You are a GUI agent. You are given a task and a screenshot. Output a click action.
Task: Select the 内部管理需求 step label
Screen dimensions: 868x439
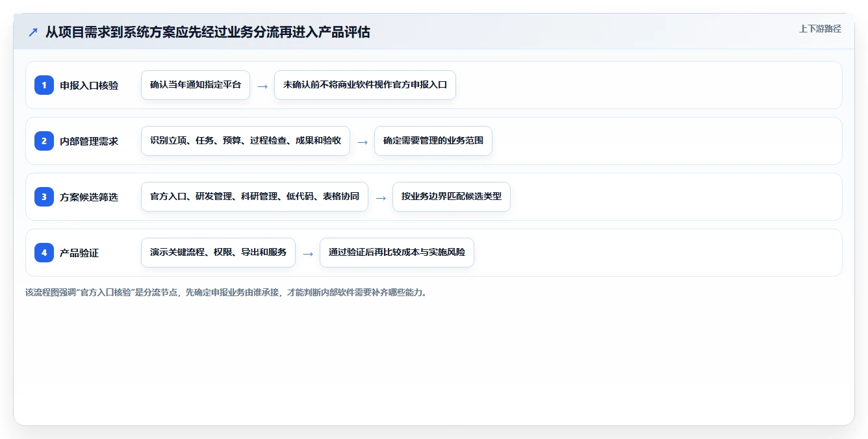tap(89, 141)
